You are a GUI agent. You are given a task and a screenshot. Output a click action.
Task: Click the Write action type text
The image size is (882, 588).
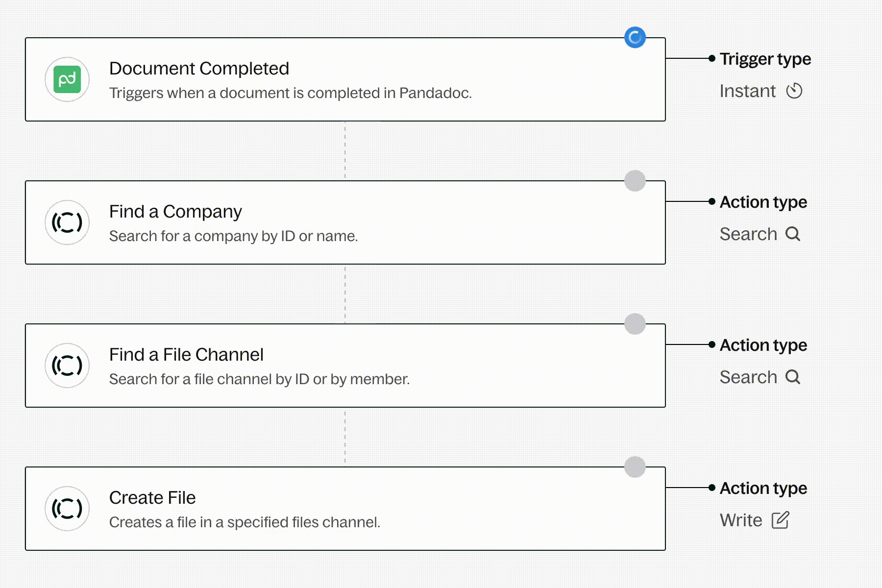click(x=741, y=520)
